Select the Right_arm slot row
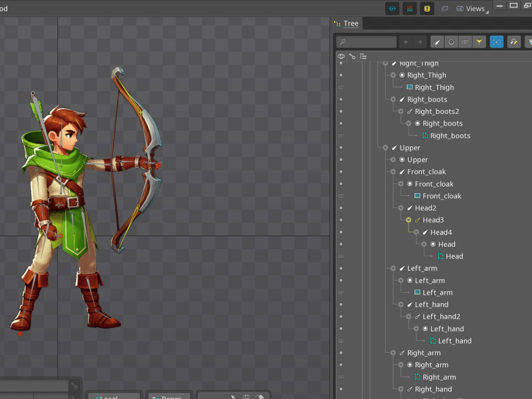Screen dimensions: 532x399 (x=431, y=365)
